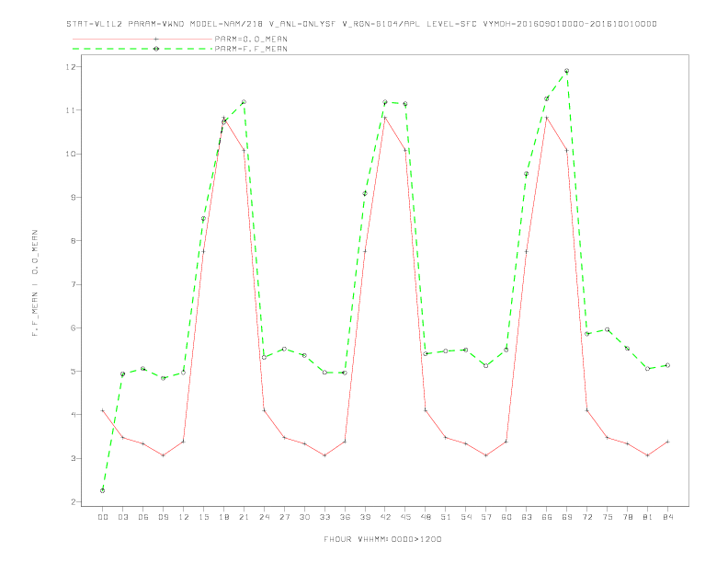This screenshot has width=728, height=563.
Task: Click green F_MEAN circle marker at hour 21
Action: point(244,102)
